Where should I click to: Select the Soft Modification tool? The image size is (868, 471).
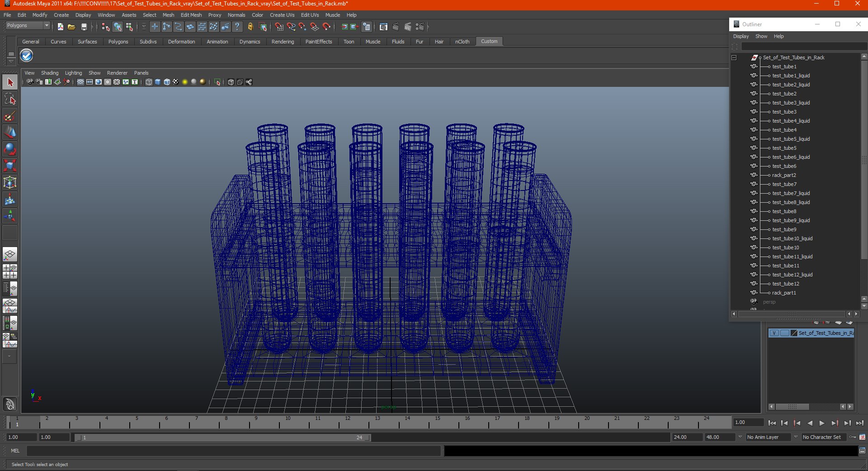tap(10, 199)
